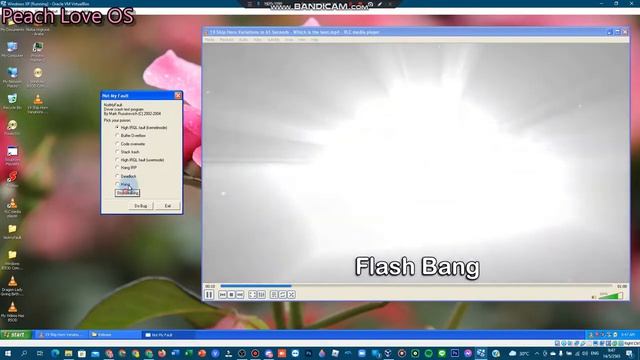
Task: Skip to next track in VLC
Action: (240, 295)
